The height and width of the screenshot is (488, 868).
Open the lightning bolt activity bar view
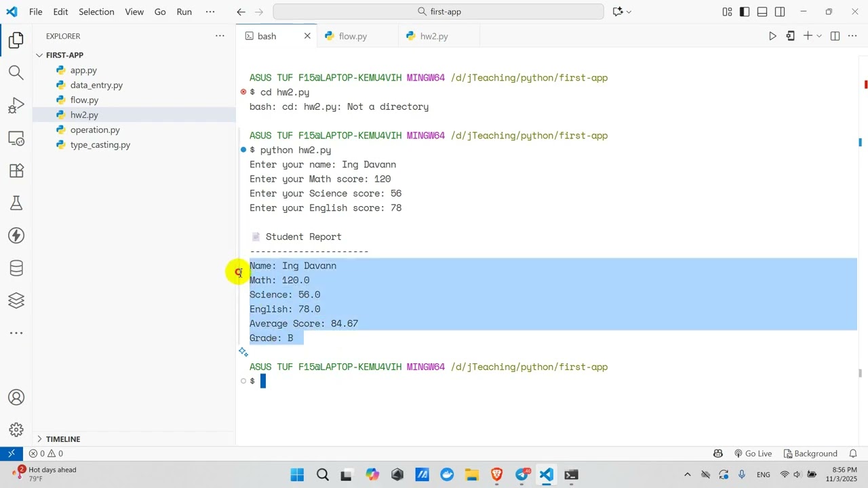click(x=16, y=235)
